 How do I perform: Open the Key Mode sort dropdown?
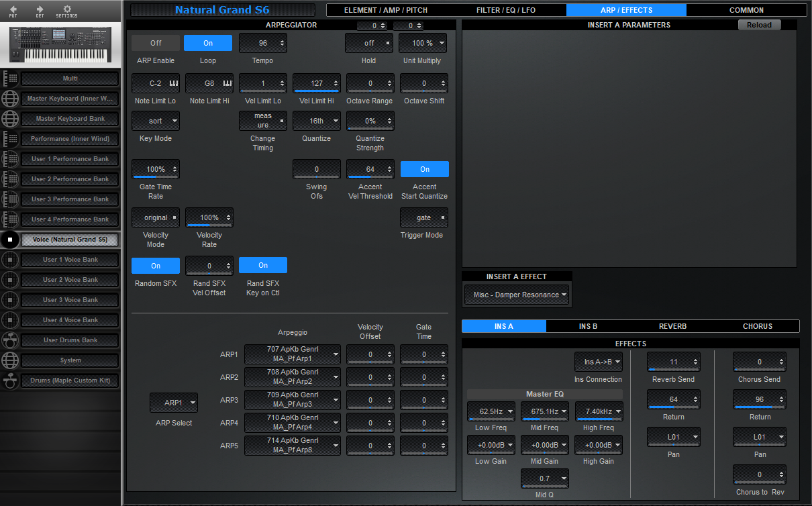(x=155, y=121)
